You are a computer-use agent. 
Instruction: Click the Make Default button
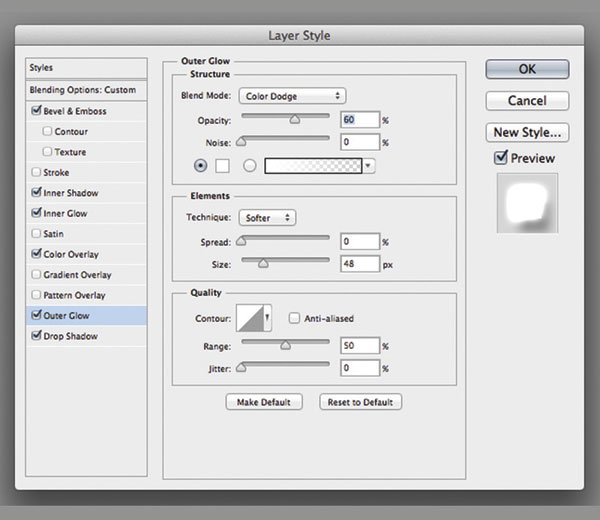264,402
